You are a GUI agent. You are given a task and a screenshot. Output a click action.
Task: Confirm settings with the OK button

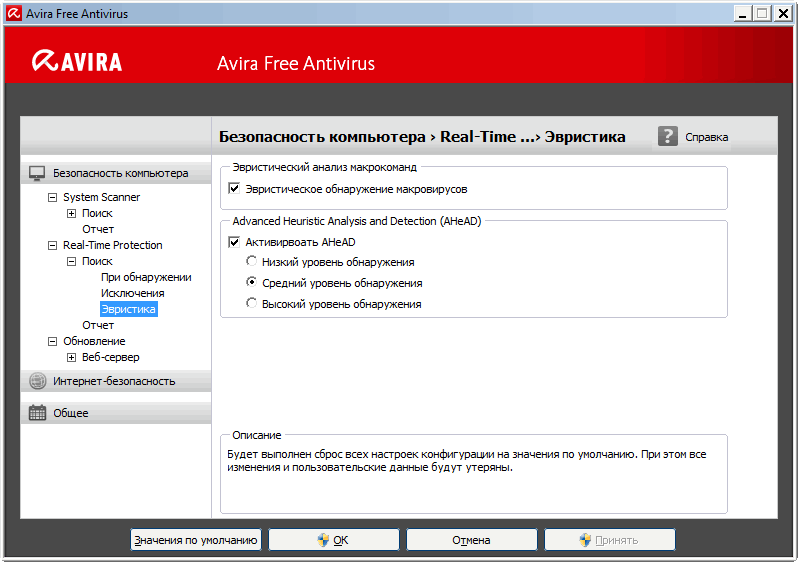(x=334, y=540)
